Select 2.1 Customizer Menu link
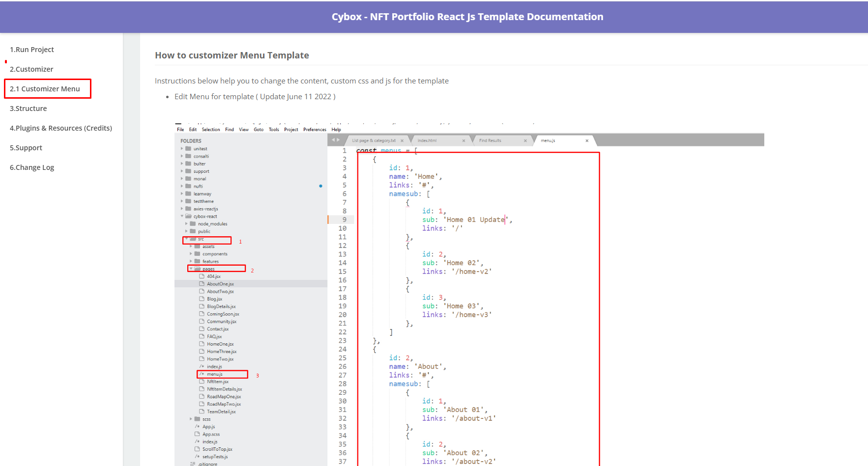This screenshot has height=466, width=868. (x=45, y=89)
